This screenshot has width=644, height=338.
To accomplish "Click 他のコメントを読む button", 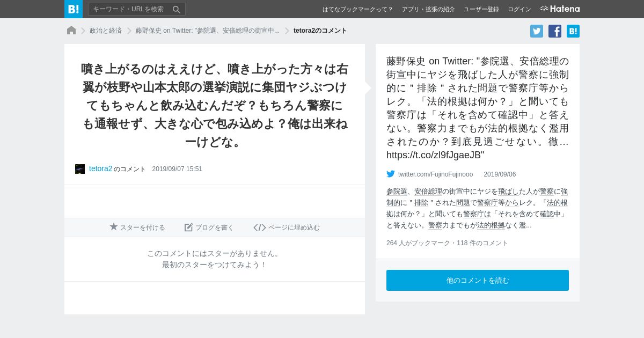I will 478,281.
